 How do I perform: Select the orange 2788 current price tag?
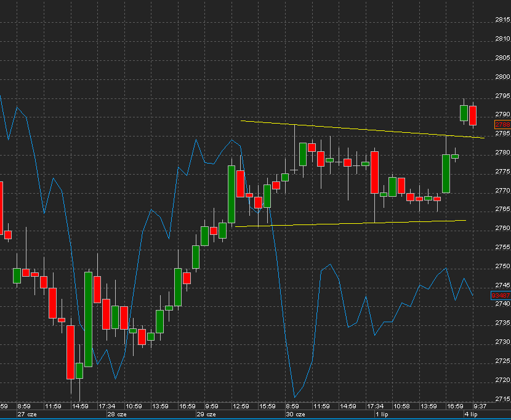coord(502,124)
